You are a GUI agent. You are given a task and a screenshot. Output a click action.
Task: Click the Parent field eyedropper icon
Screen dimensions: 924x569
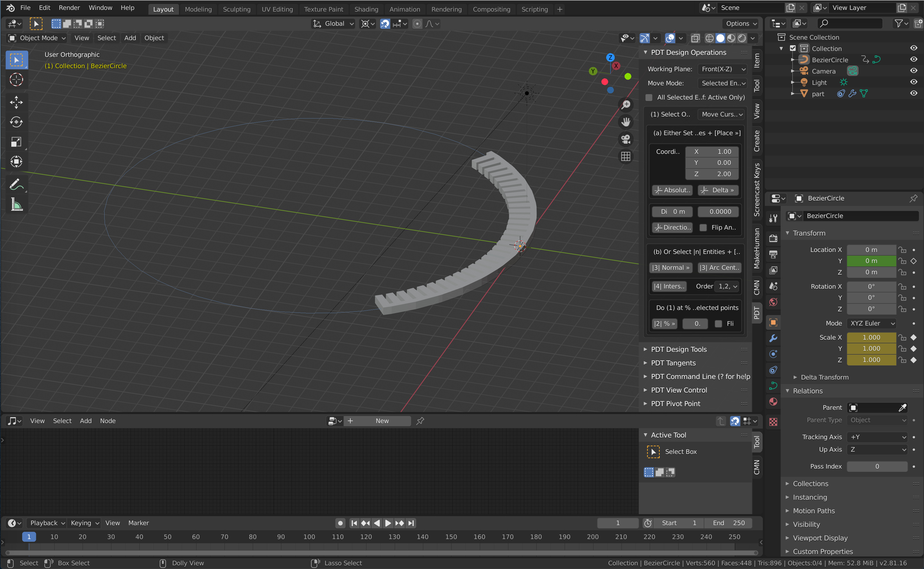click(902, 408)
